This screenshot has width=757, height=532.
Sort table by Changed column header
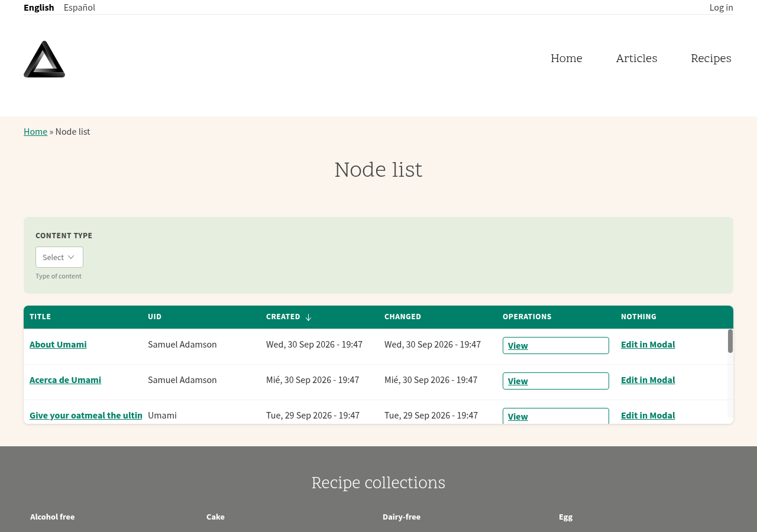coord(403,317)
